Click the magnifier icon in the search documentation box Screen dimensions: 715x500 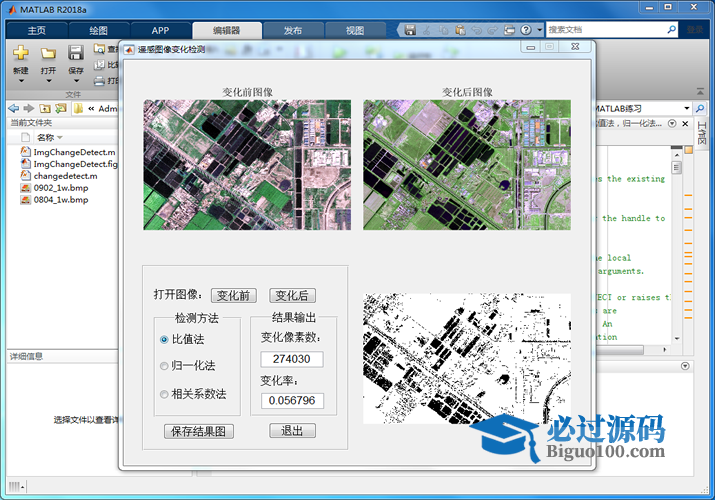pyautogui.click(x=671, y=30)
